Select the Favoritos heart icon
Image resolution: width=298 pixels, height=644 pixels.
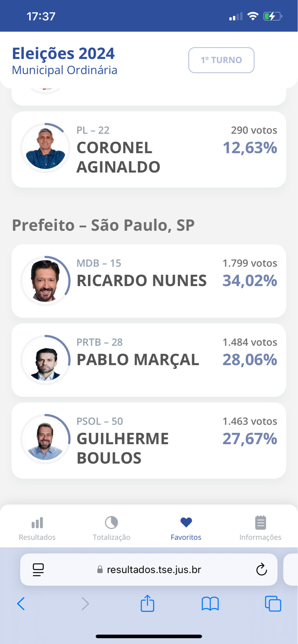[186, 522]
